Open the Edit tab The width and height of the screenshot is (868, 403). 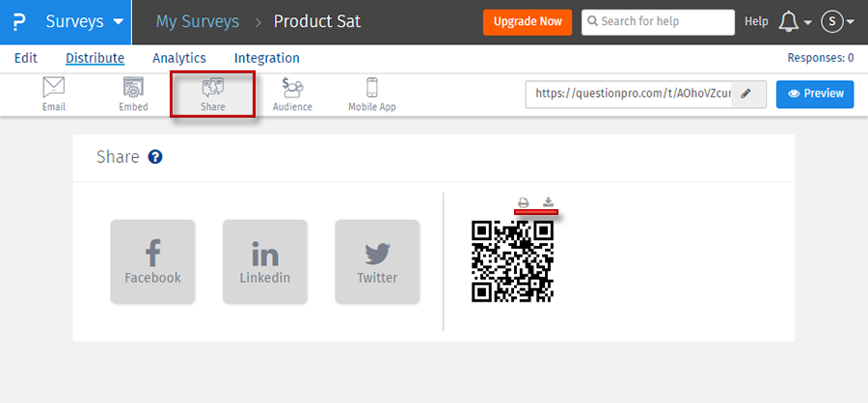point(26,58)
